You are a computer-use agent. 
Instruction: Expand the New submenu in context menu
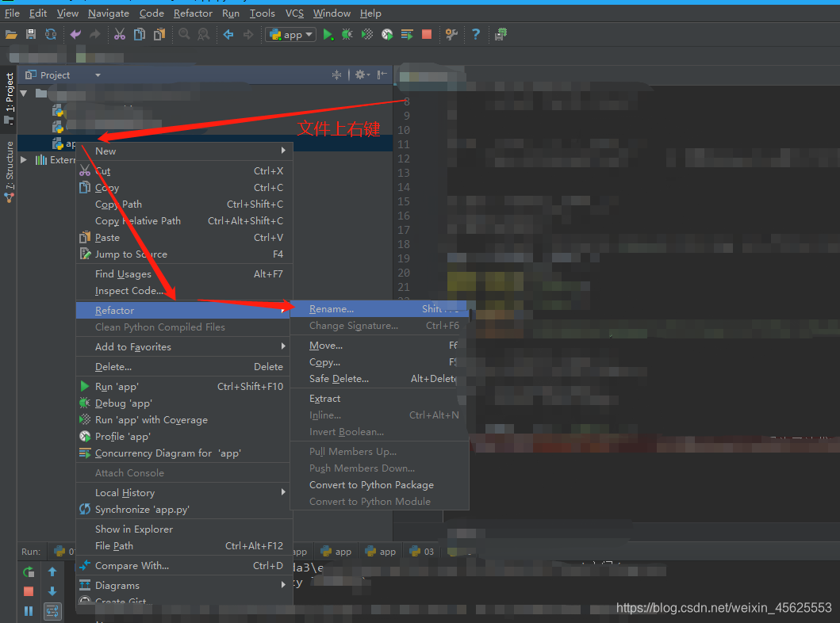pos(283,151)
